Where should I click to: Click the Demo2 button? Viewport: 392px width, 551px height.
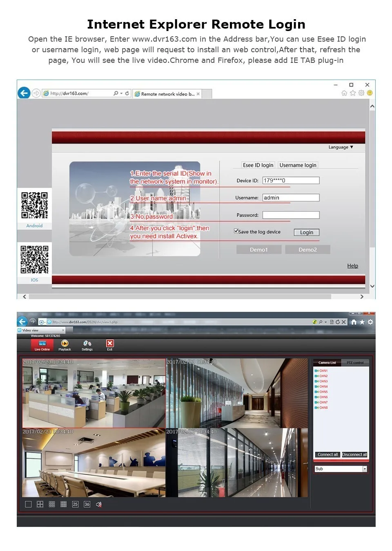[x=307, y=250]
